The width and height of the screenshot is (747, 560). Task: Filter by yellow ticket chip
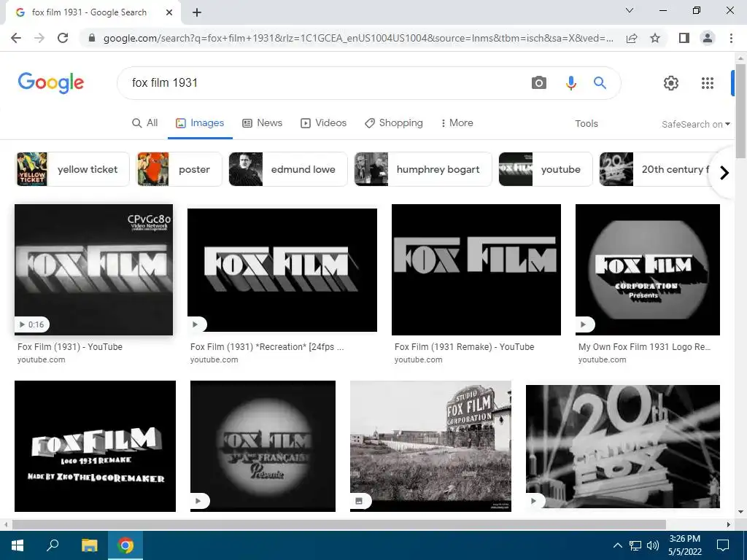[72, 169]
